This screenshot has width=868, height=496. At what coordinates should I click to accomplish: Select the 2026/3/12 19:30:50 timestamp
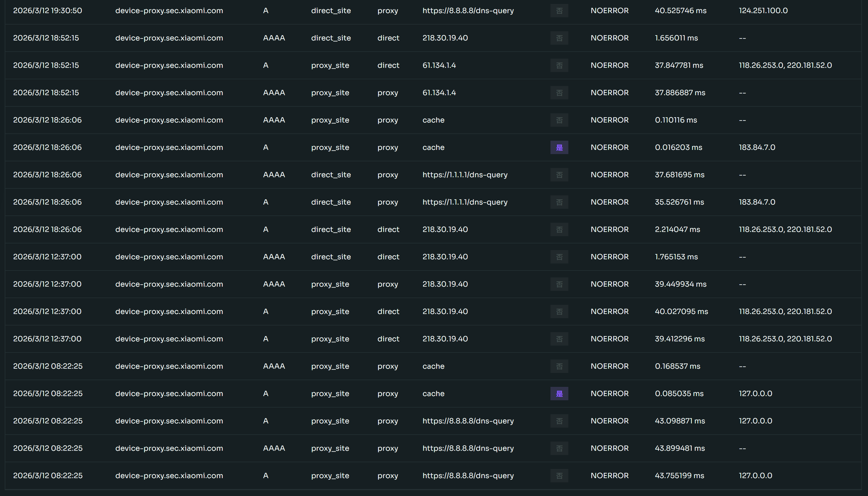click(x=47, y=11)
